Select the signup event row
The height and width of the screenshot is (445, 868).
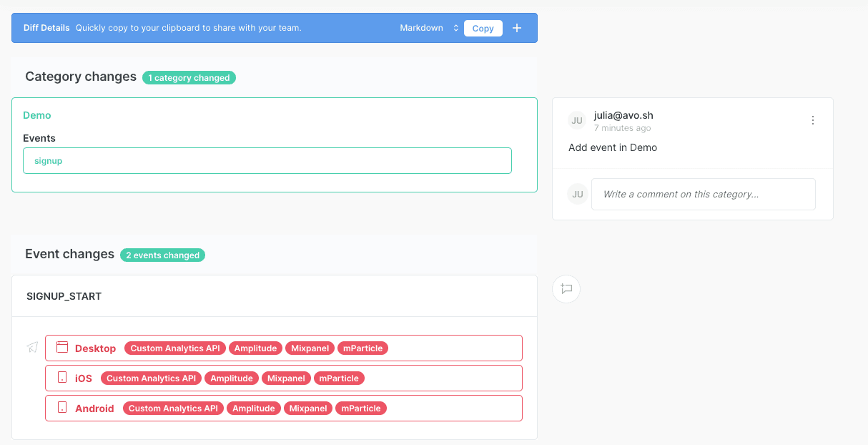tap(267, 161)
